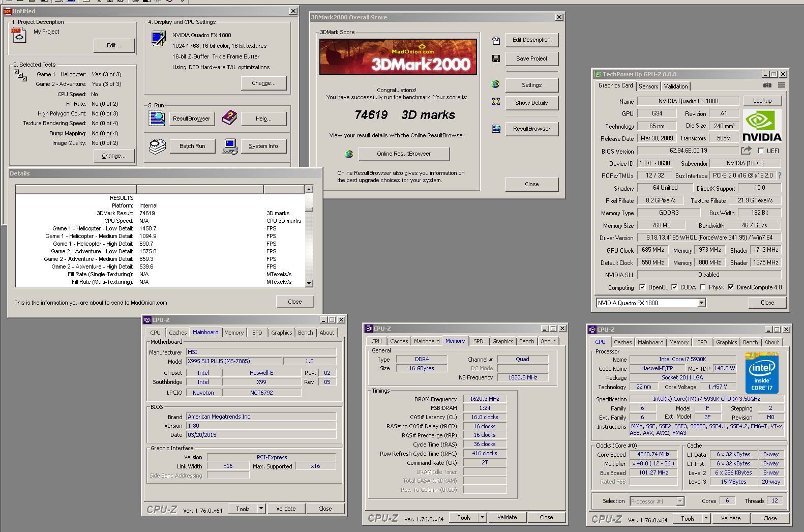Click the GPU-Z title bar icon
This screenshot has height=532, width=804.
click(598, 74)
